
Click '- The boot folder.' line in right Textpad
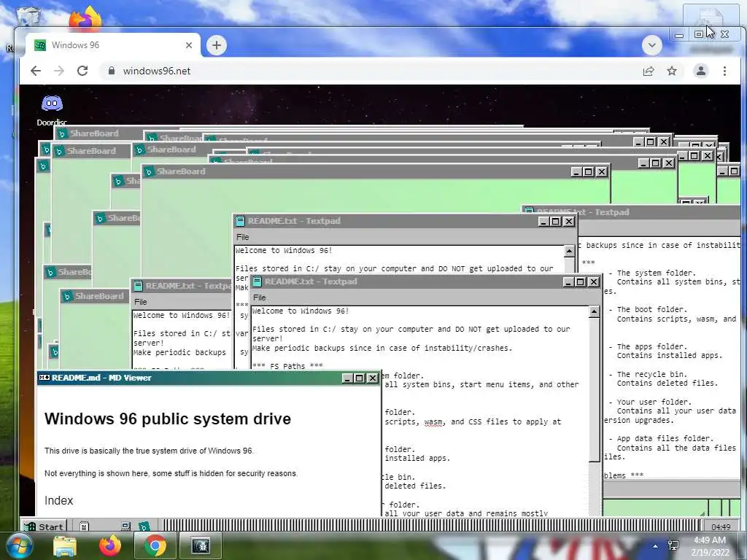pos(648,309)
